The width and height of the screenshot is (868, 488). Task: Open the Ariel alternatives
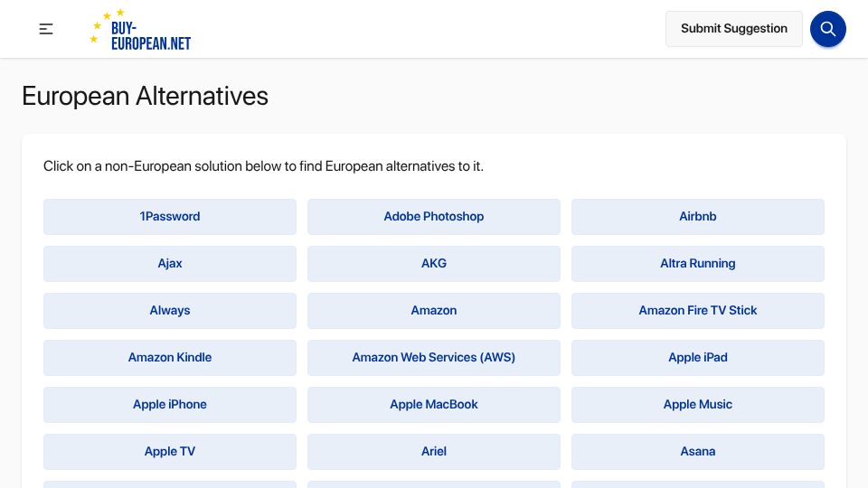point(434,452)
